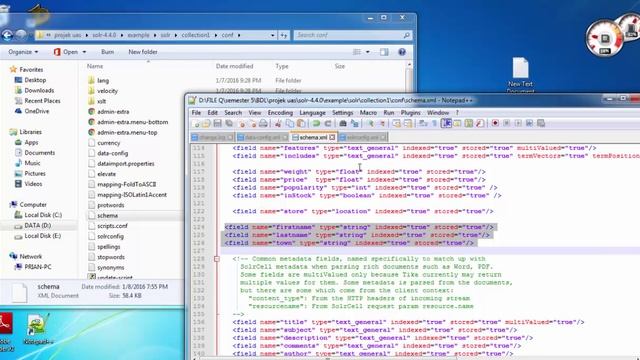Image resolution: width=640 pixels, height=360 pixels.
Task: Open the Plugins menu
Action: [x=410, y=113]
